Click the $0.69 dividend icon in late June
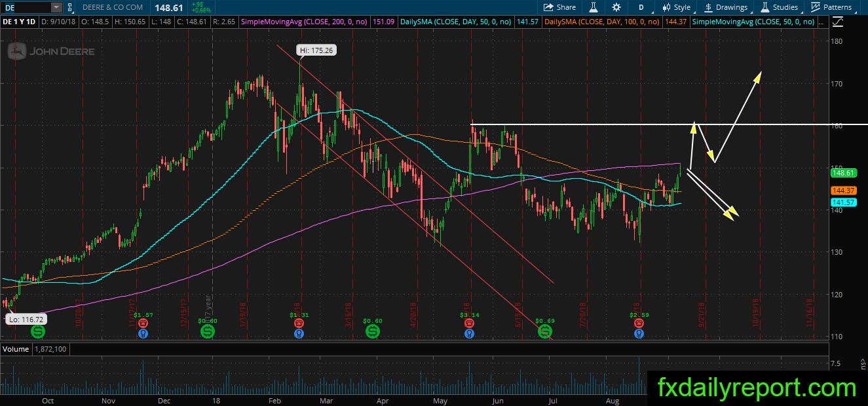This screenshot has width=868, height=406. [545, 332]
